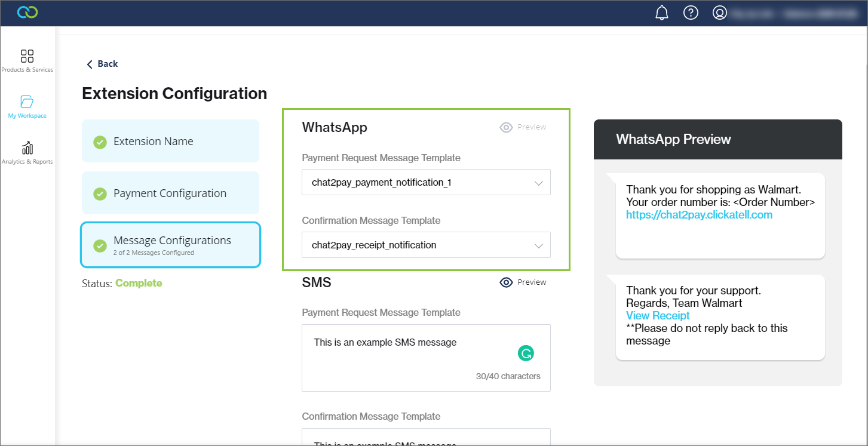Open the help question mark icon
The image size is (868, 446).
point(691,13)
